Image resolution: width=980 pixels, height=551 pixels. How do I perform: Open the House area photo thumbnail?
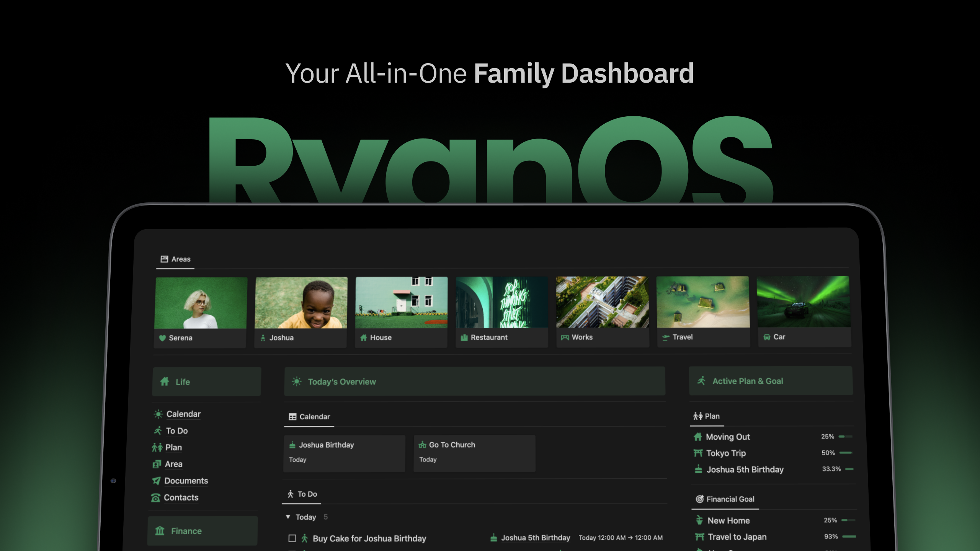402,302
